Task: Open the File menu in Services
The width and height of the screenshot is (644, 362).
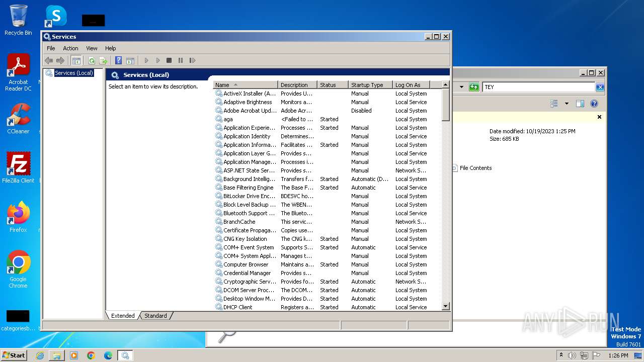Action: point(51,48)
